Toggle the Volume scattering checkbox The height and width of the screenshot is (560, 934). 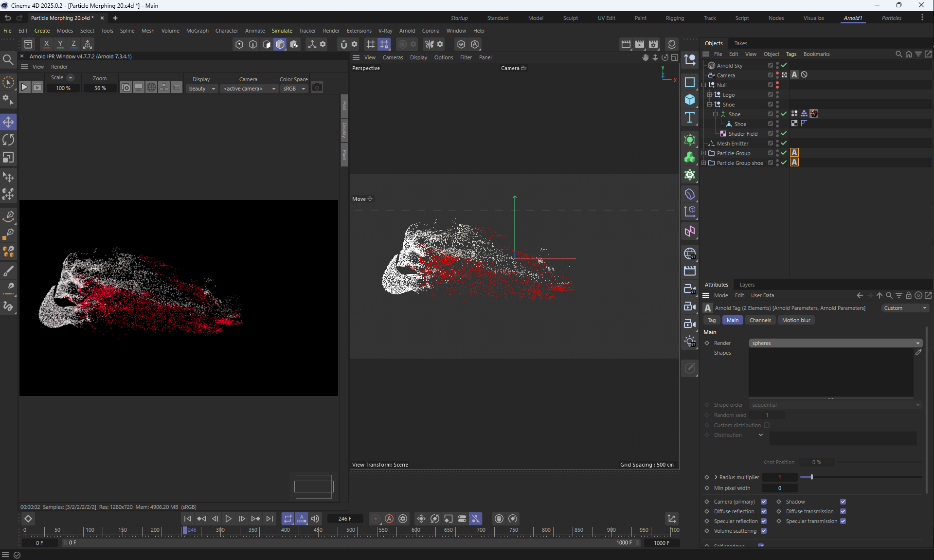coord(764,531)
